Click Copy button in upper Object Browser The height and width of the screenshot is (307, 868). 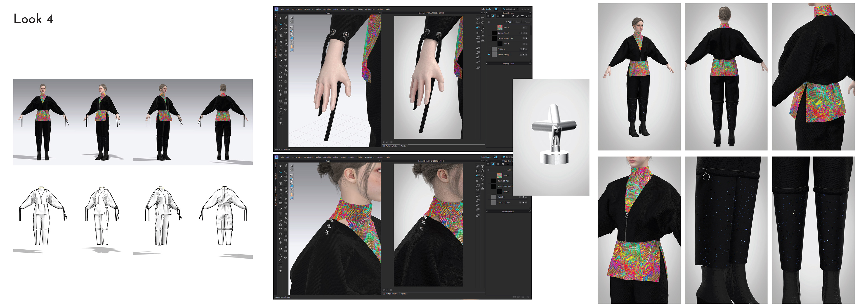coord(517,22)
